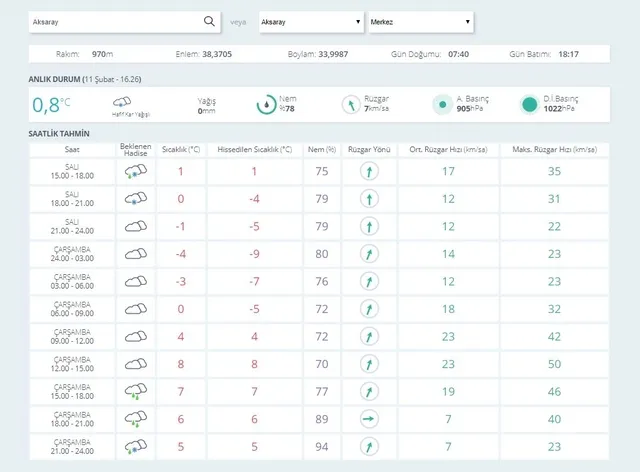Click the snow cloud icon for Salı 18.00 - 21.00
The image size is (640, 472).
click(136, 199)
